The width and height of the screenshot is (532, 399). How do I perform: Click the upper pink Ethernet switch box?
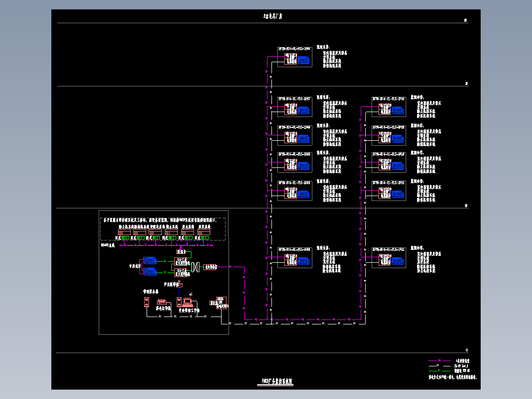point(181,261)
